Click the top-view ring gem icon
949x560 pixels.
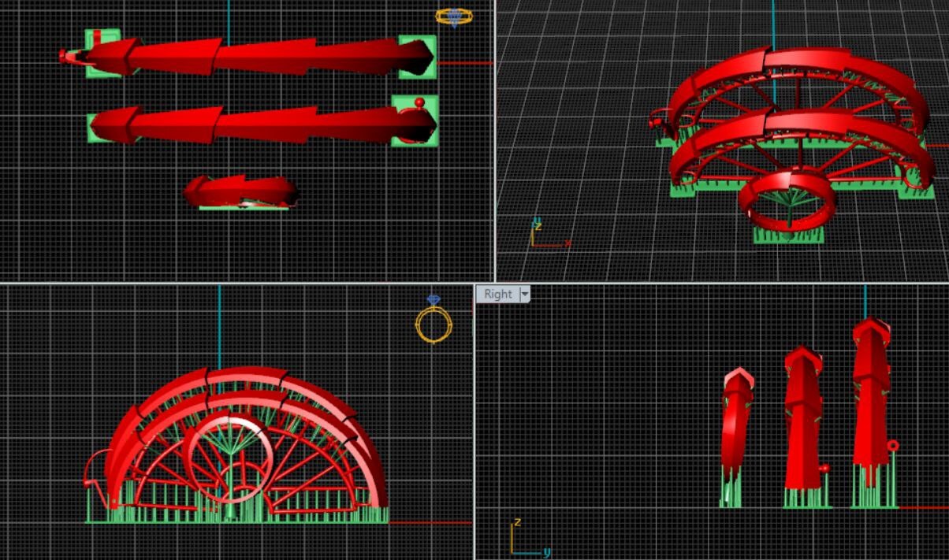coord(454,17)
